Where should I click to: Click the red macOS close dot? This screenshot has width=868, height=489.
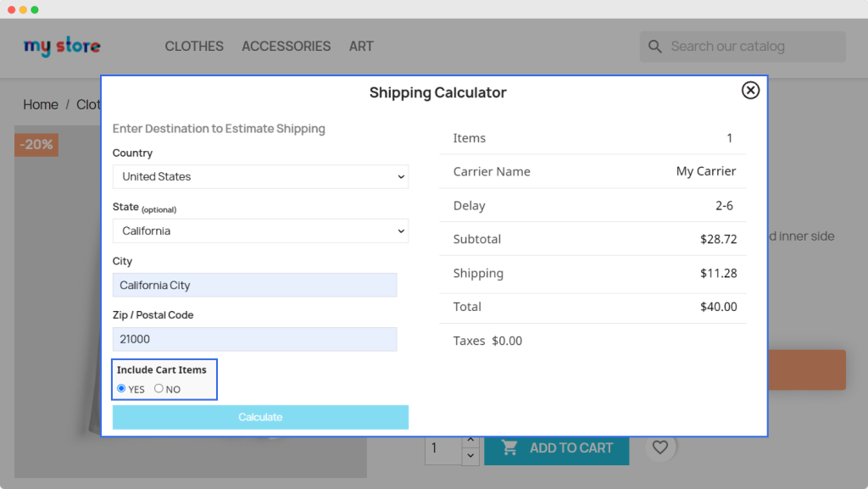click(11, 9)
